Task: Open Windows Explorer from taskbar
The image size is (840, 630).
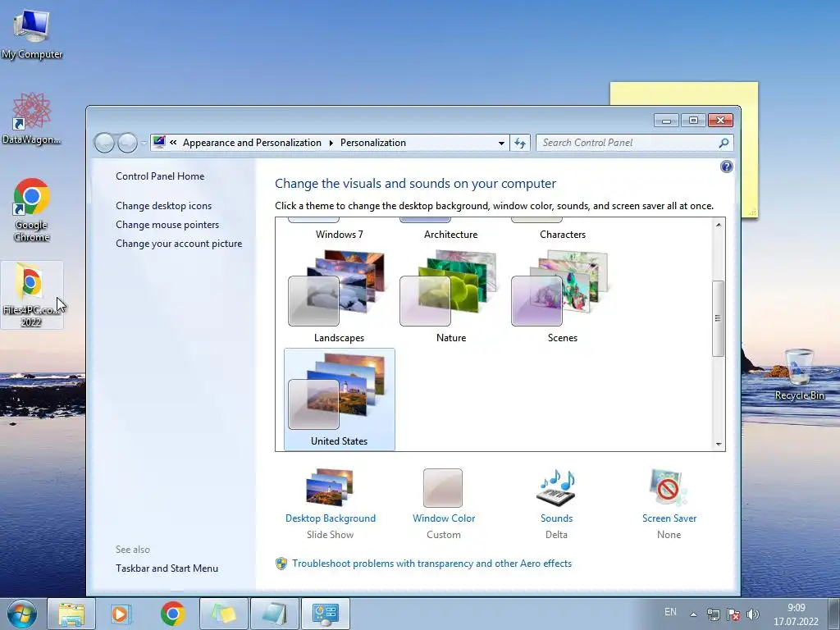Action: 71,614
